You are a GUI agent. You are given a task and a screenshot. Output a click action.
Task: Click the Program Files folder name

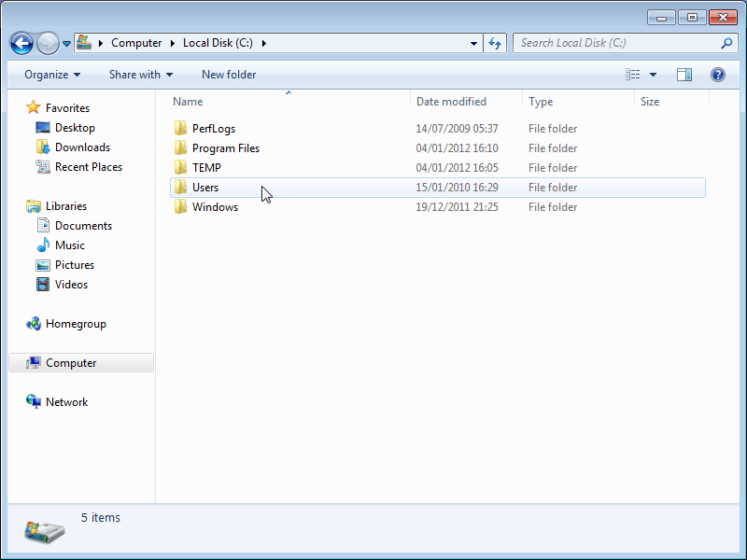point(226,148)
